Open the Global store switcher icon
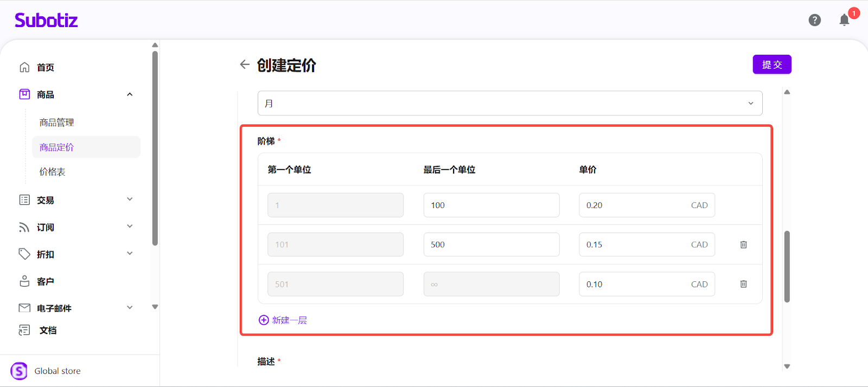Viewport: 868px width, 387px height. point(19,371)
